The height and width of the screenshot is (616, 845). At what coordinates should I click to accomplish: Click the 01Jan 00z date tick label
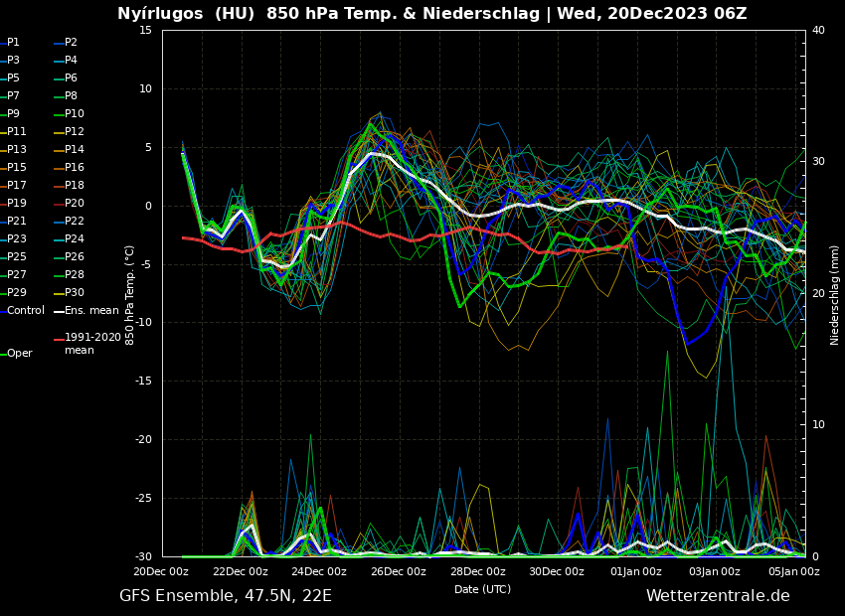tap(635, 571)
